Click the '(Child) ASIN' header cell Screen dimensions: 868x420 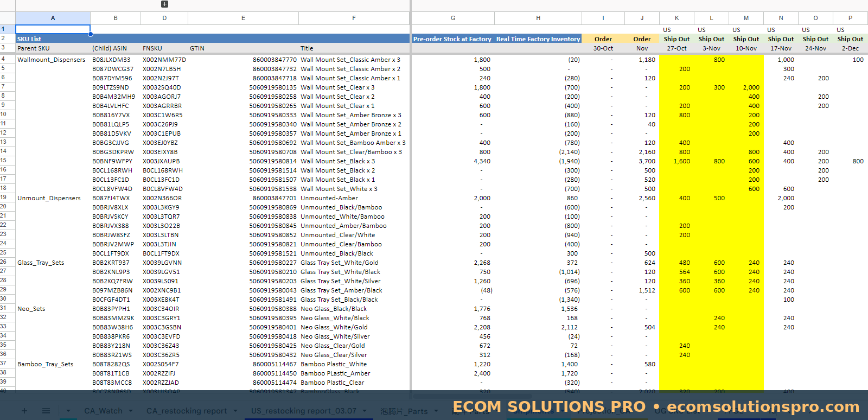(x=116, y=48)
